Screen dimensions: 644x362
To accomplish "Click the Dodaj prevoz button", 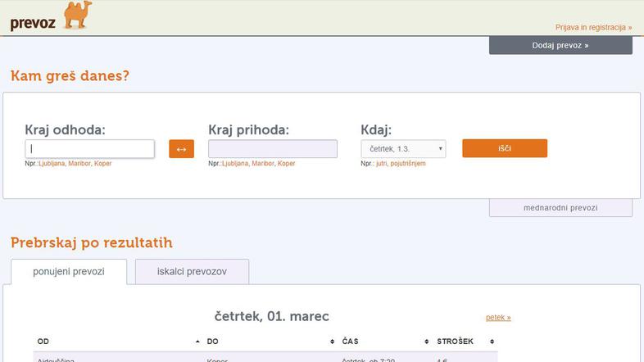I will click(560, 45).
